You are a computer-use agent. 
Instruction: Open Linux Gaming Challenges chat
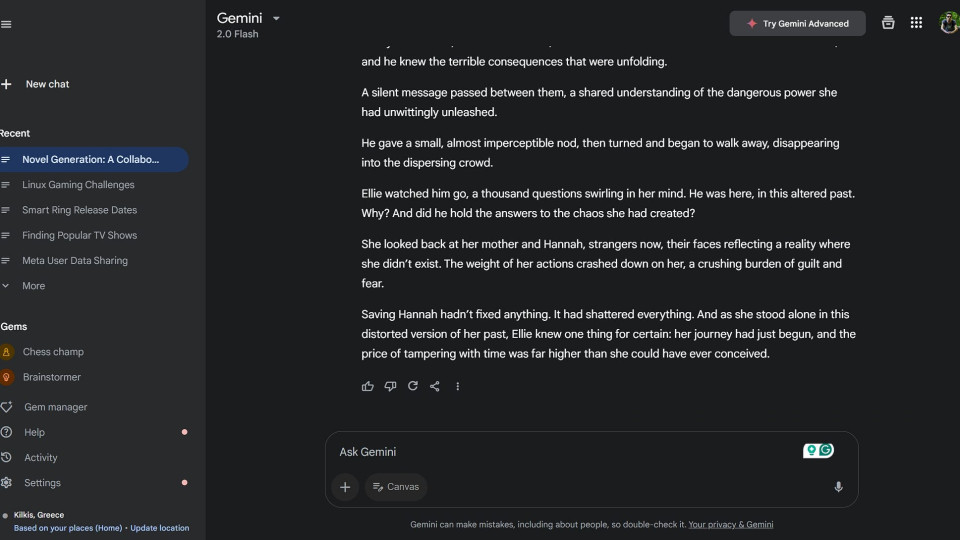(78, 185)
